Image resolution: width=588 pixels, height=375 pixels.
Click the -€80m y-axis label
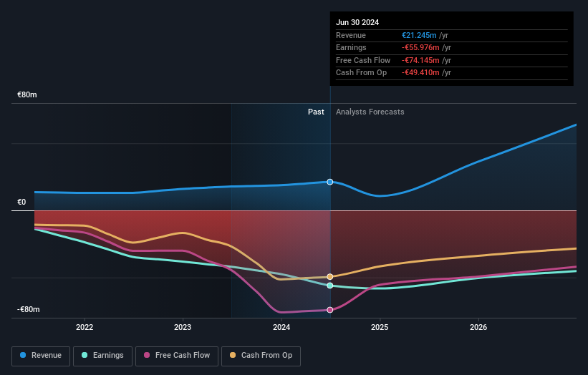click(28, 309)
